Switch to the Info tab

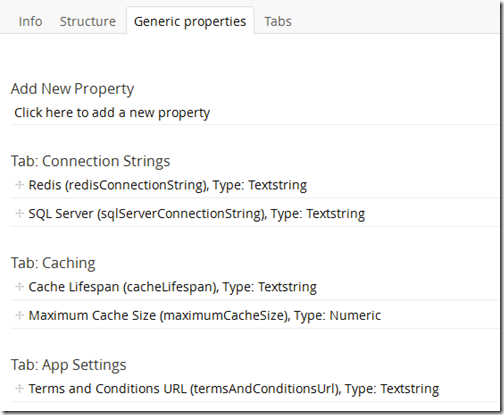pyautogui.click(x=30, y=22)
